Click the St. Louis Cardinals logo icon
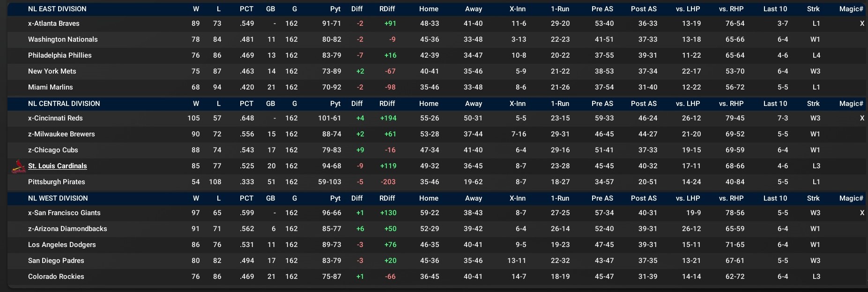This screenshot has width=868, height=292. tap(19, 166)
